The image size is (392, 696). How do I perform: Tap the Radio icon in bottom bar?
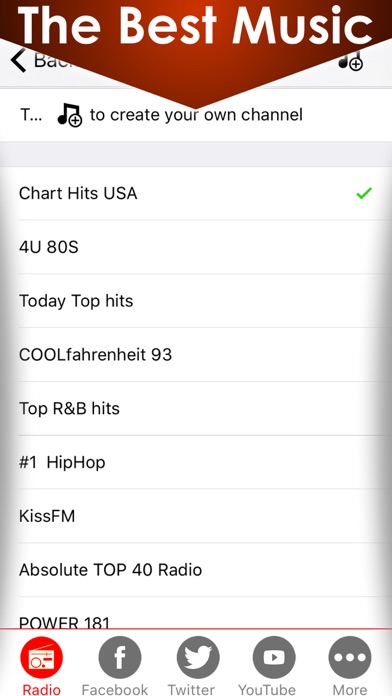[41, 657]
